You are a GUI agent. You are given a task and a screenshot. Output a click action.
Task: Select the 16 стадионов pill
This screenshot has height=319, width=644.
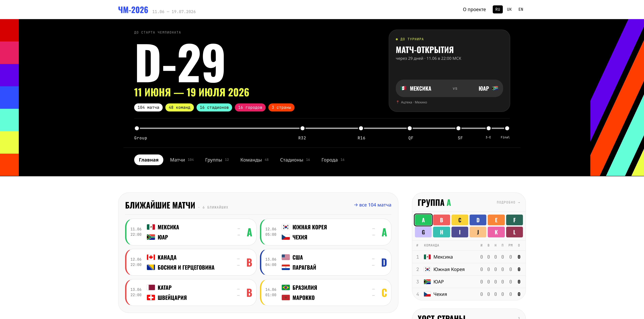click(214, 107)
